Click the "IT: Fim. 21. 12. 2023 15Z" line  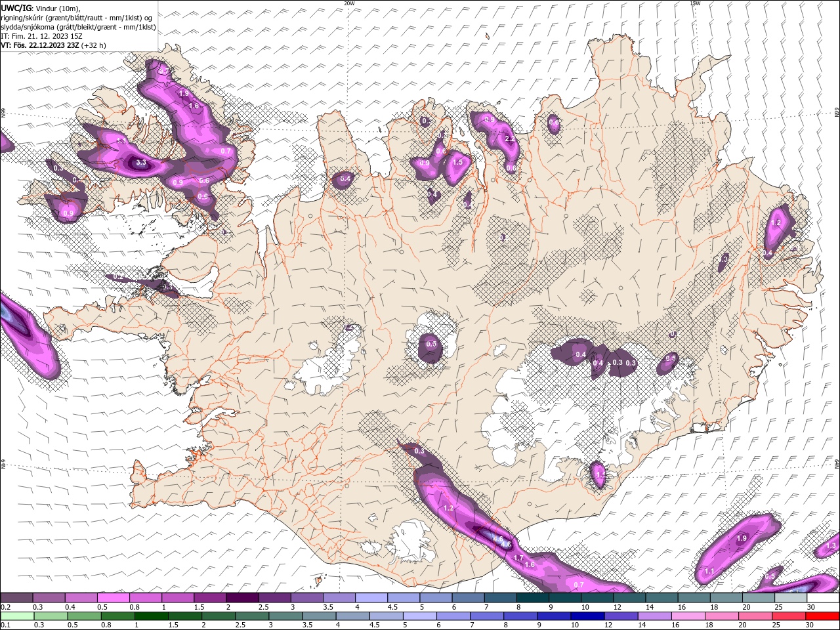[x=41, y=36]
